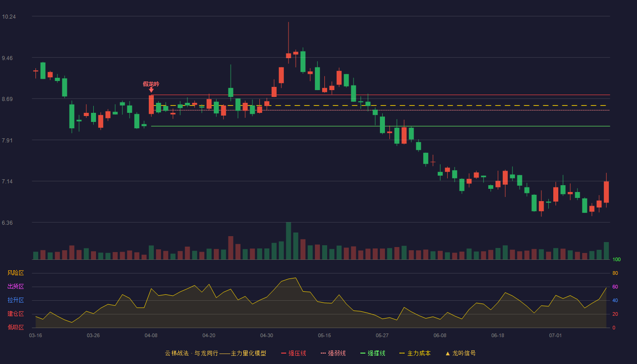Click the red candle under the 假龙吟 marker
This screenshot has height=364, width=637.
(x=151, y=105)
